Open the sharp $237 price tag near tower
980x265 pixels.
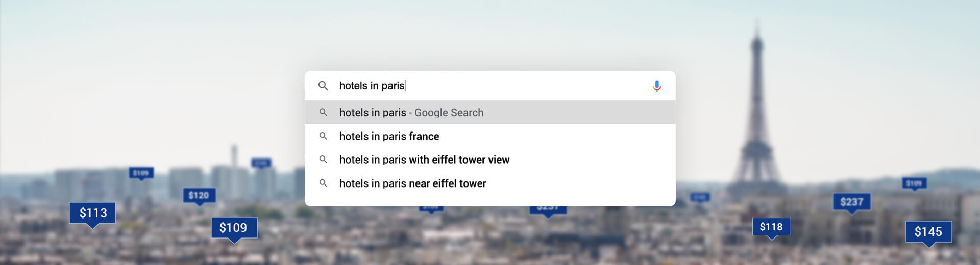(x=851, y=202)
